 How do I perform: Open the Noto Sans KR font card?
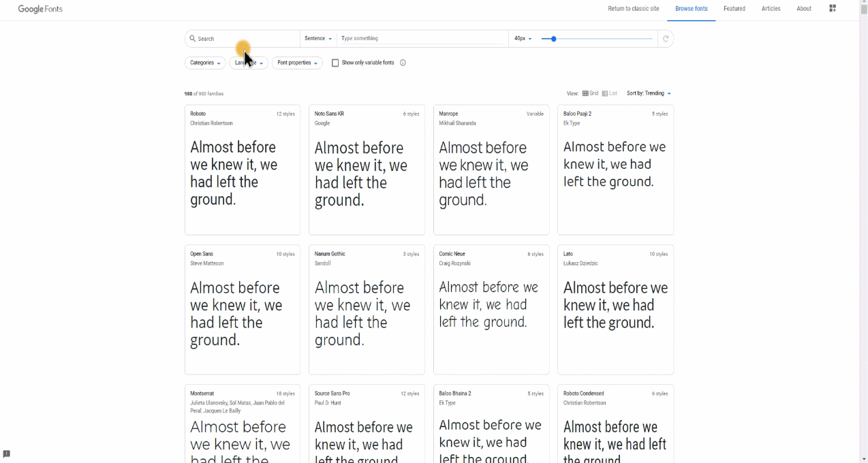point(367,170)
